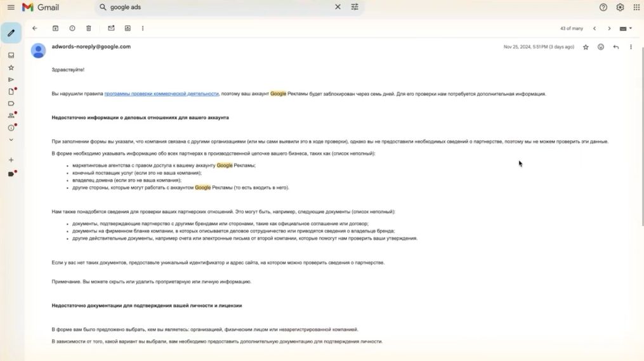Open the label tag sidebar icon
The width and height of the screenshot is (644, 361).
point(11,103)
